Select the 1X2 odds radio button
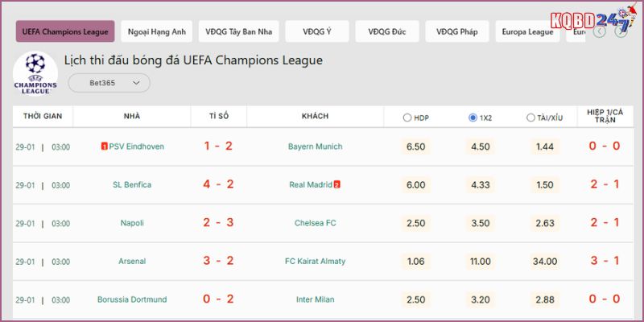Screen dimensions: 644x322 [473, 118]
